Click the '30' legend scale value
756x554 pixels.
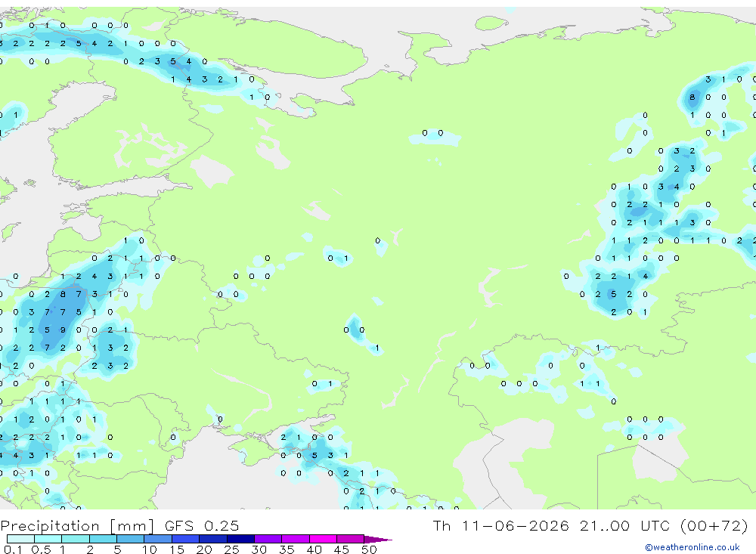tap(259, 549)
